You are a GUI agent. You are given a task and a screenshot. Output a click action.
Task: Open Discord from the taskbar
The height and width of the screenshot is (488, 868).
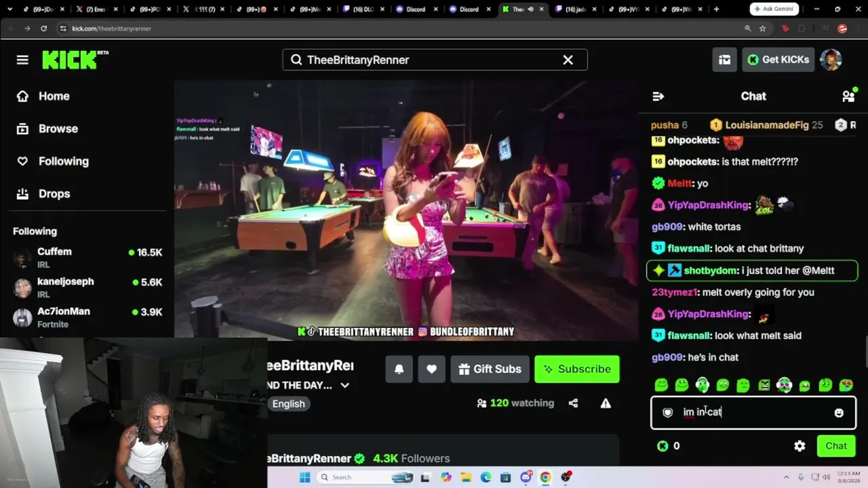click(526, 477)
